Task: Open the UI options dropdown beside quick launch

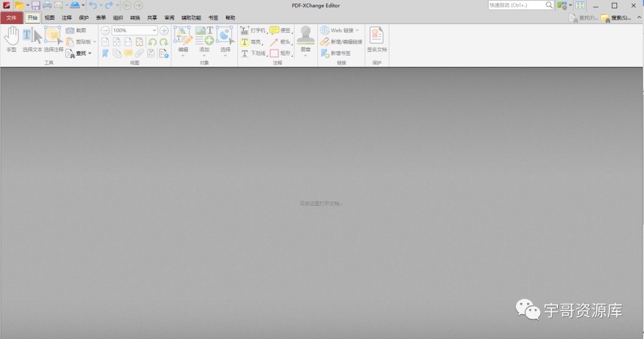Action: 571,5
